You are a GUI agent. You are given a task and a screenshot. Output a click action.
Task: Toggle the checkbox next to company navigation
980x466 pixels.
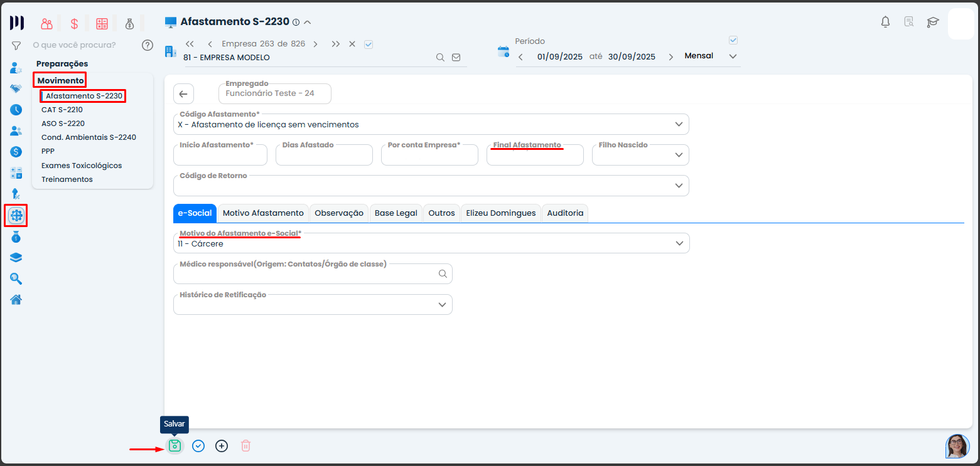tap(369, 44)
